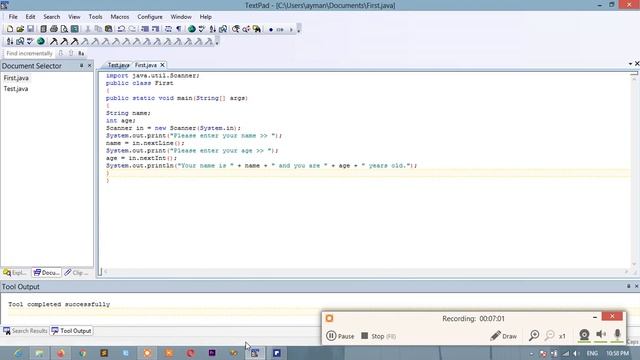Toggle the webcam in recorder
This screenshot has height=360, width=640.
(584, 335)
